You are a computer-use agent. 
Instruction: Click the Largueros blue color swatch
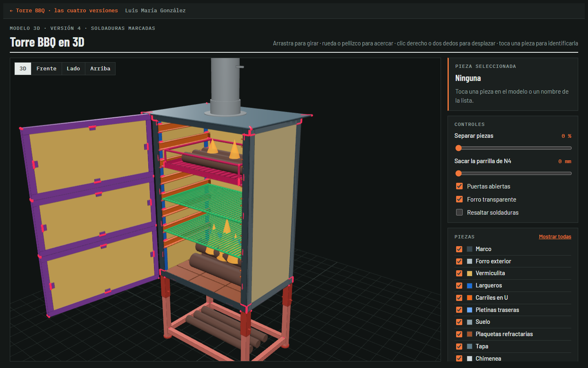470,285
